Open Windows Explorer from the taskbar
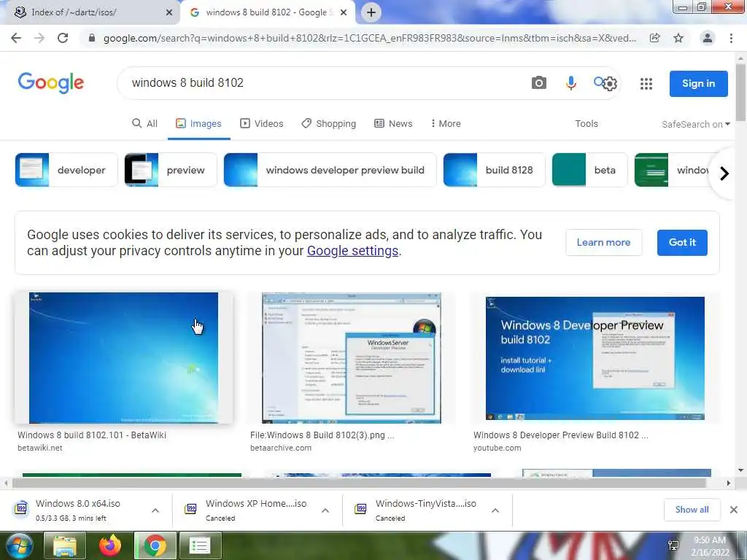Viewport: 747px width, 560px height. (65, 545)
